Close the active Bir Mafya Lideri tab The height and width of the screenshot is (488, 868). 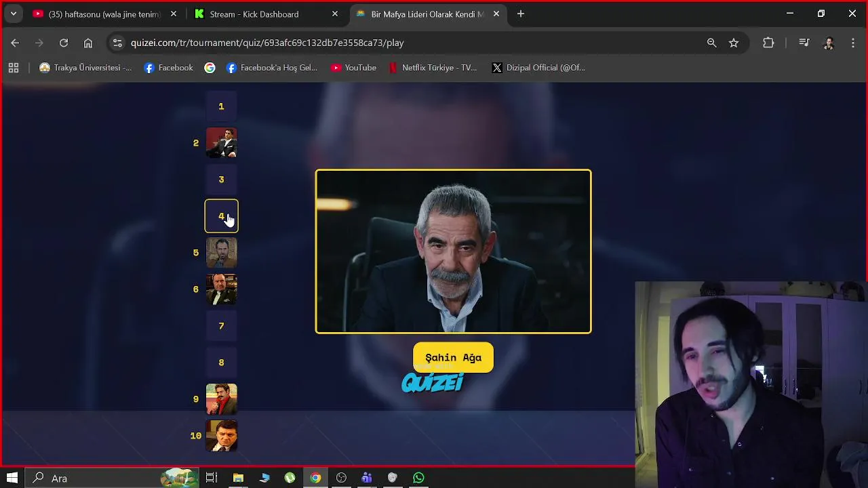[x=496, y=14]
